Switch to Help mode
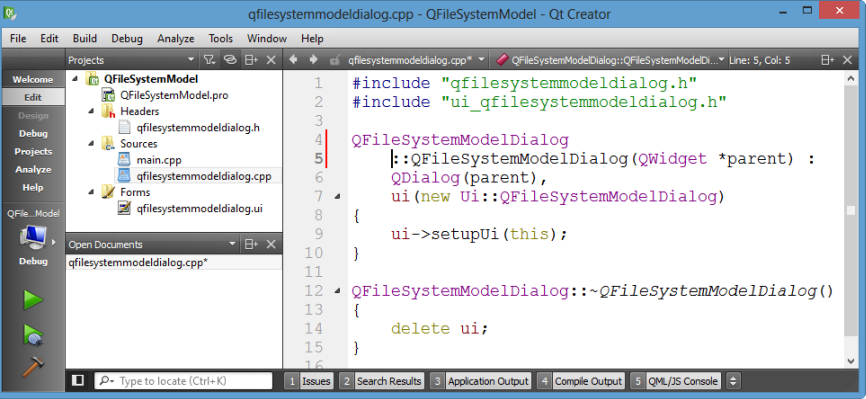866x399 pixels. (x=33, y=187)
